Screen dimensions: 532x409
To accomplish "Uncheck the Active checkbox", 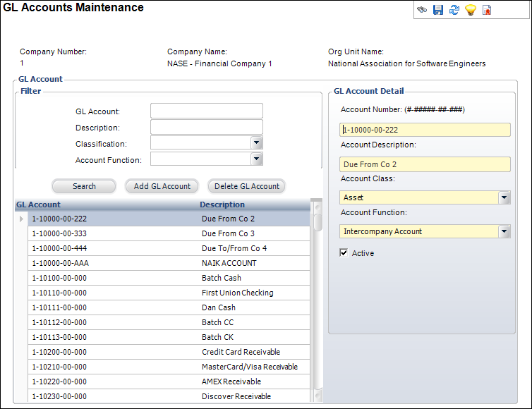I will [x=344, y=252].
